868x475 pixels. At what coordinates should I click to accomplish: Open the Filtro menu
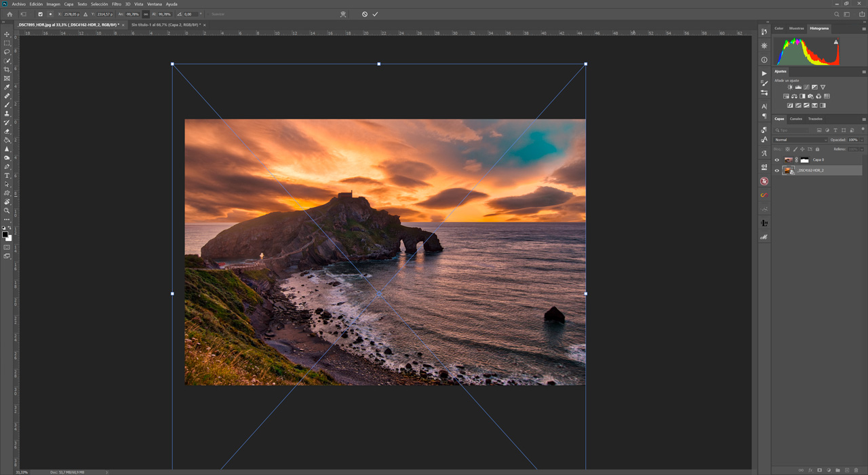[115, 3]
